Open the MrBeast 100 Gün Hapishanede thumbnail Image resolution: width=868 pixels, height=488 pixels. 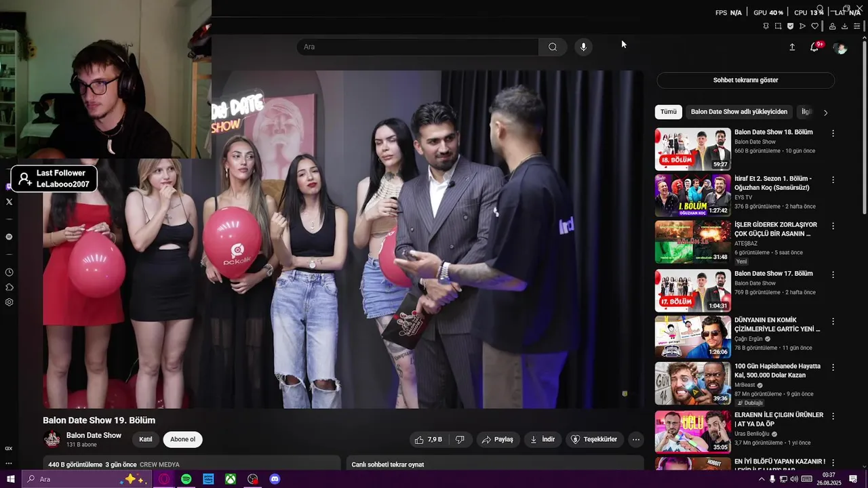[692, 384]
